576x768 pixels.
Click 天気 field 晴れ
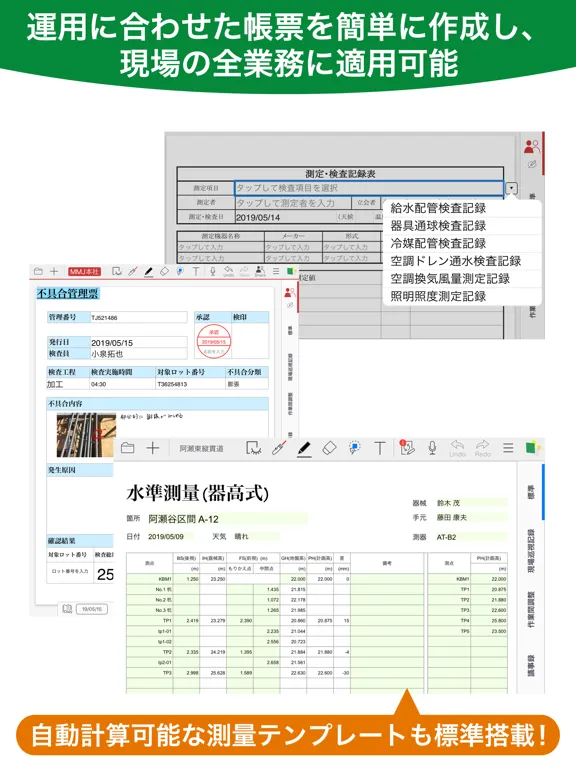coord(255,536)
